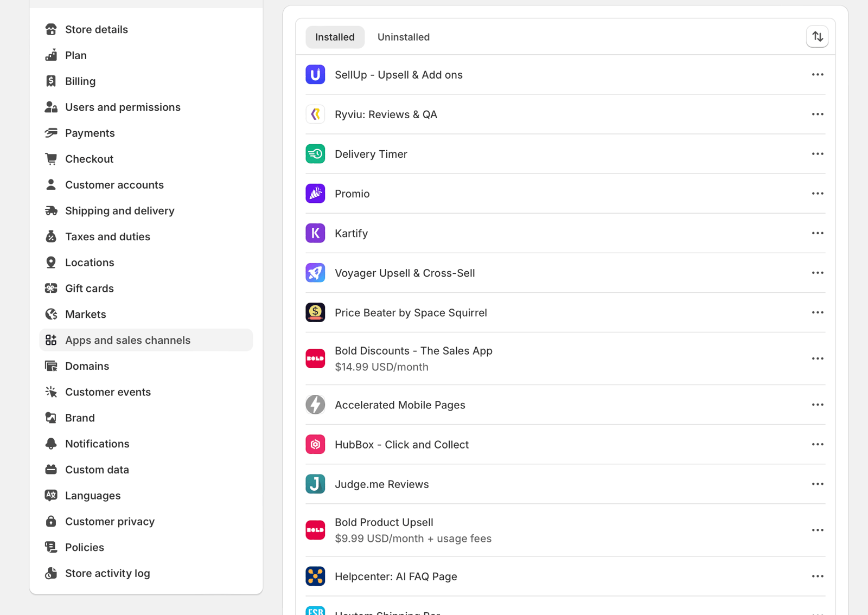Click the Helpcenter AI FAQ icon
The height and width of the screenshot is (615, 868).
315,576
